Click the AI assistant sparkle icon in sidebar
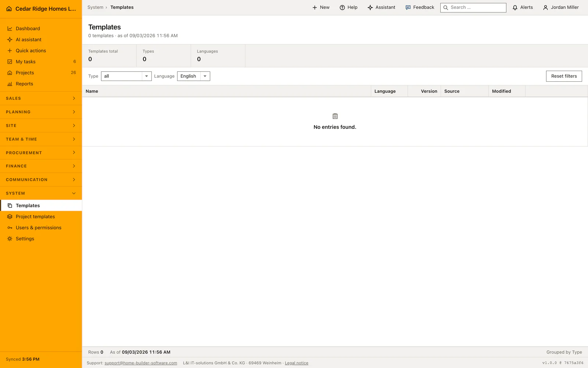The image size is (588, 368). [x=10, y=40]
